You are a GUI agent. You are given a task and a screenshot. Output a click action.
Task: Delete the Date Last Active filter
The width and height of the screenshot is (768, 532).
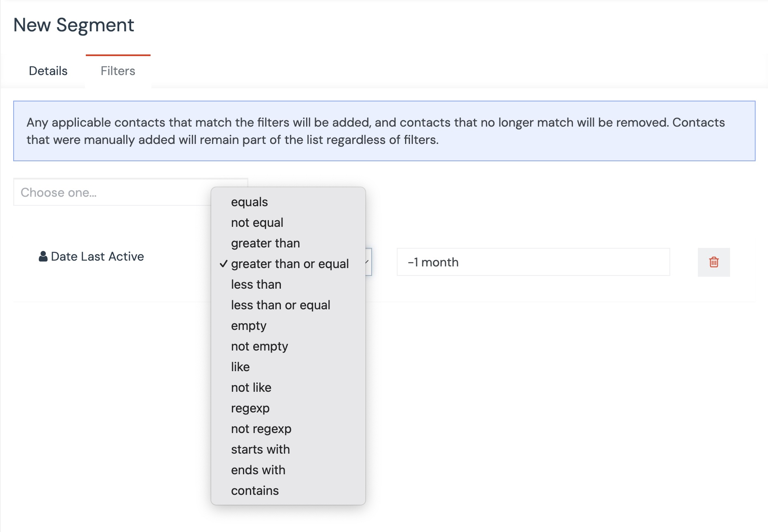click(x=714, y=262)
